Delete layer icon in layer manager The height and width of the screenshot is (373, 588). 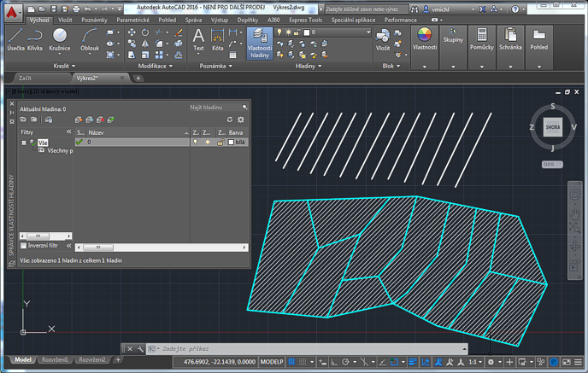[100, 119]
